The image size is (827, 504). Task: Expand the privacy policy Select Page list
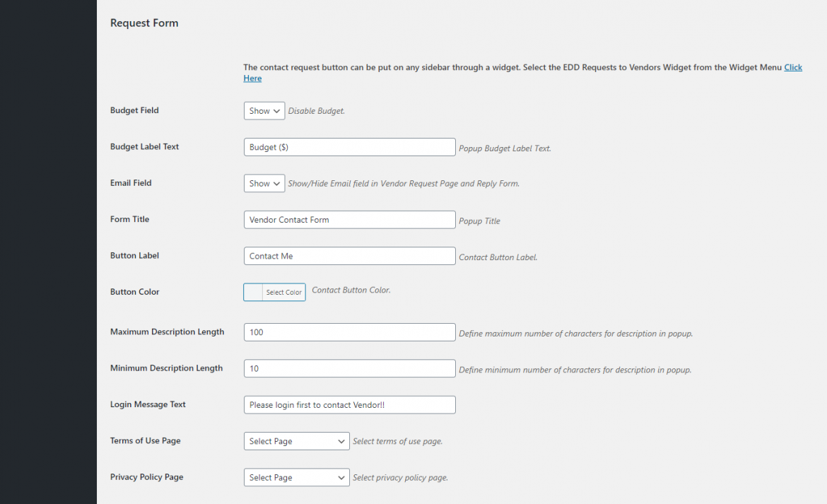(x=296, y=477)
